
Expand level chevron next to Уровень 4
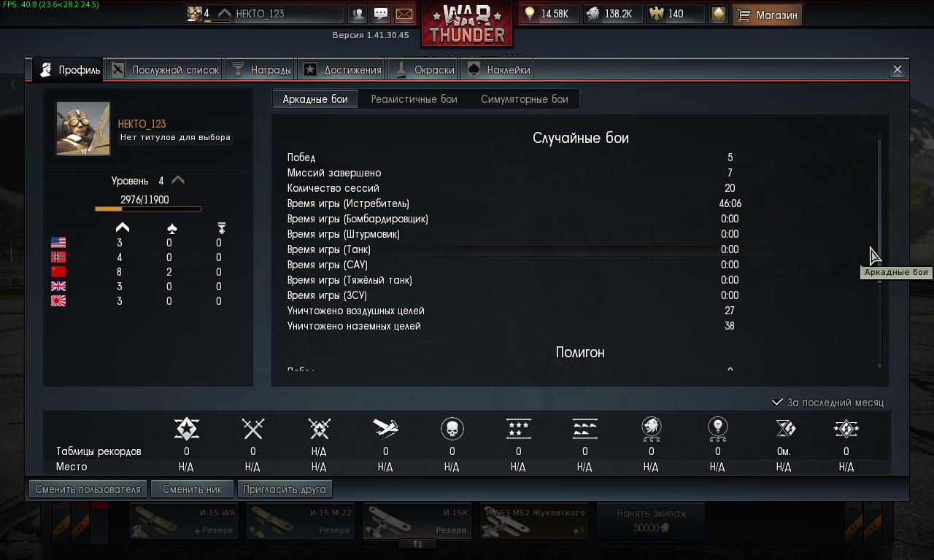pos(177,180)
